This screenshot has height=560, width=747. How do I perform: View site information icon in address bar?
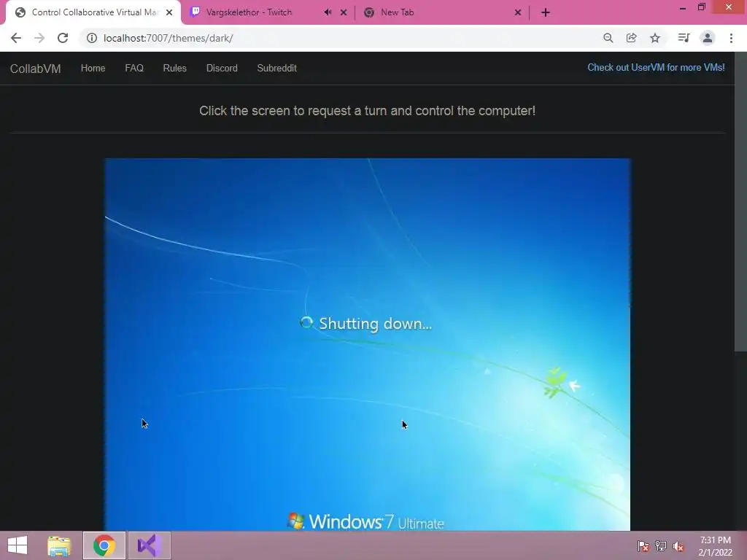click(x=91, y=38)
